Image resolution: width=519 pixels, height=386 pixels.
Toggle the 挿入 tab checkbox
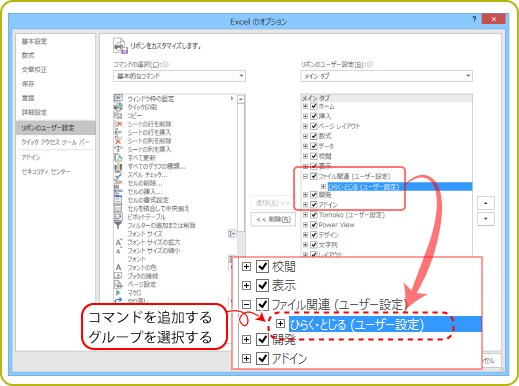[x=313, y=116]
